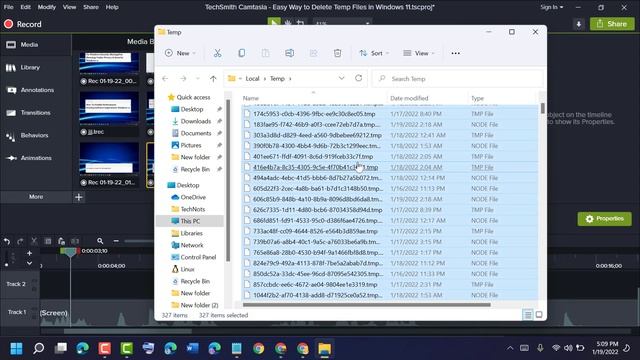Sort by the Date modified column header
The width and height of the screenshot is (640, 360).
tap(409, 98)
